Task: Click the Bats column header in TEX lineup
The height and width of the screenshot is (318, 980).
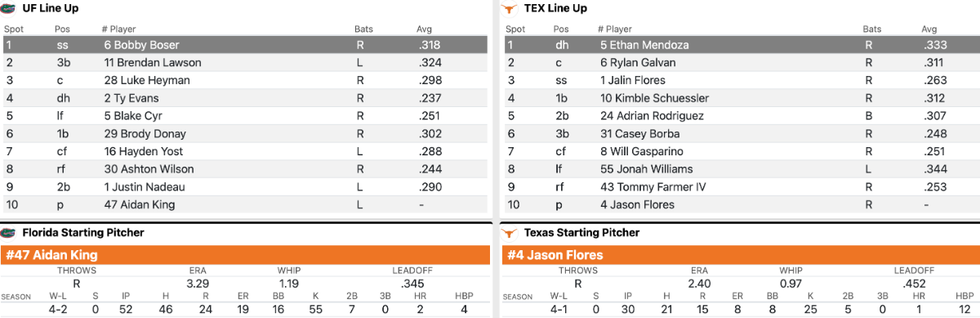Action: (873, 29)
